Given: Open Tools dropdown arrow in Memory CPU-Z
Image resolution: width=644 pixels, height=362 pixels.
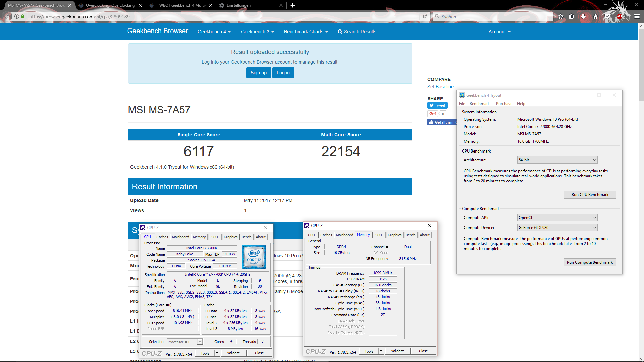Looking at the screenshot, I should (x=381, y=351).
